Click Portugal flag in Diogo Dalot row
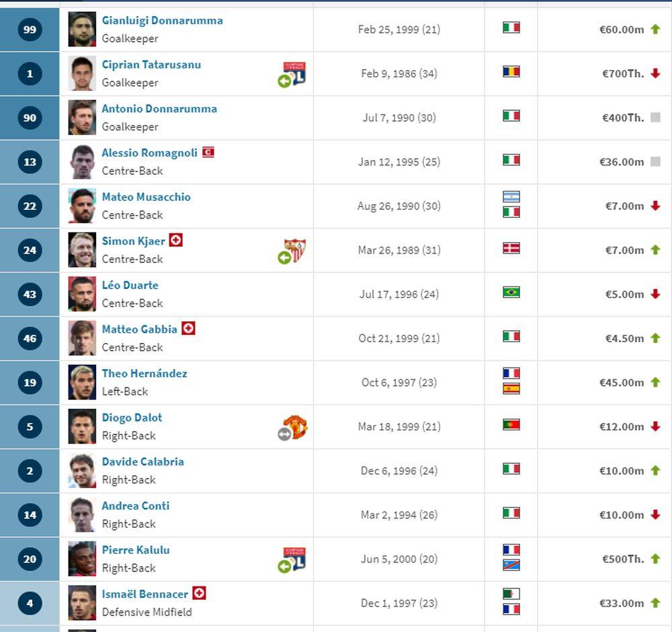Viewport: 672px width, 632px height. [511, 425]
